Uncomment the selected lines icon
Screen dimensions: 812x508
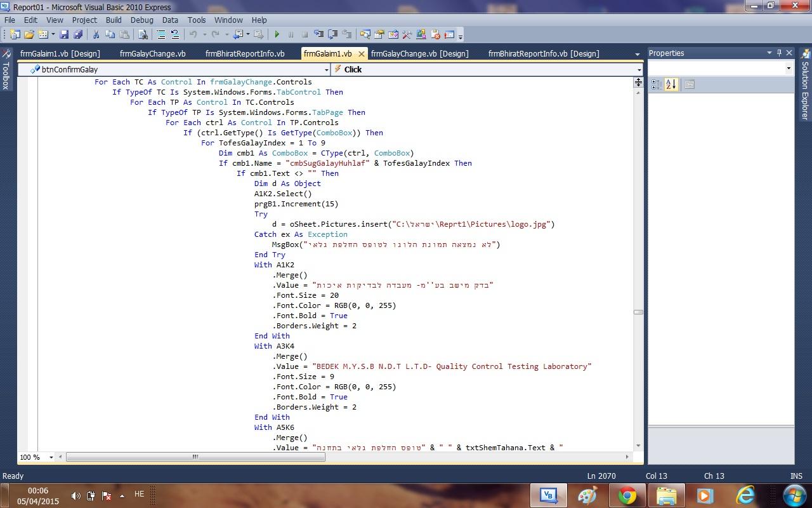(x=175, y=34)
